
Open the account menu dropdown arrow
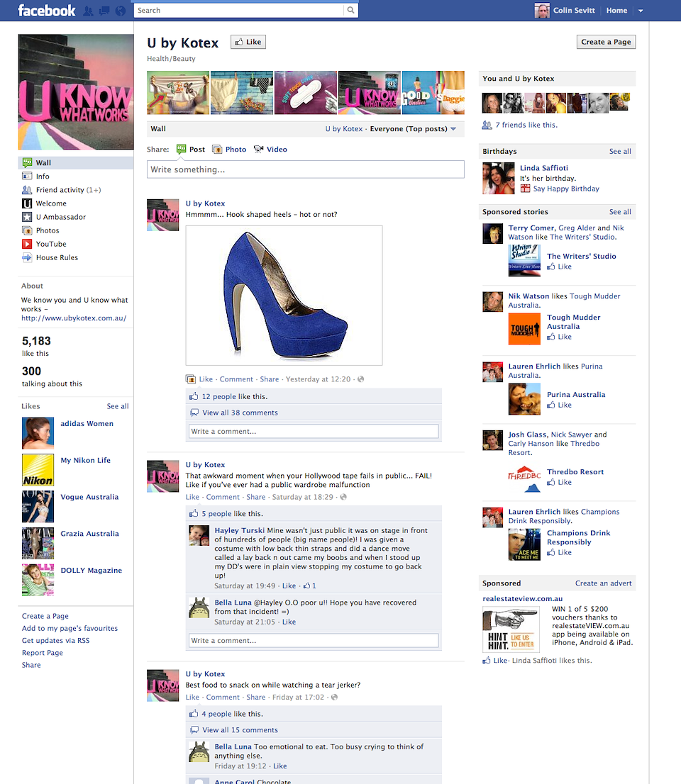(641, 11)
